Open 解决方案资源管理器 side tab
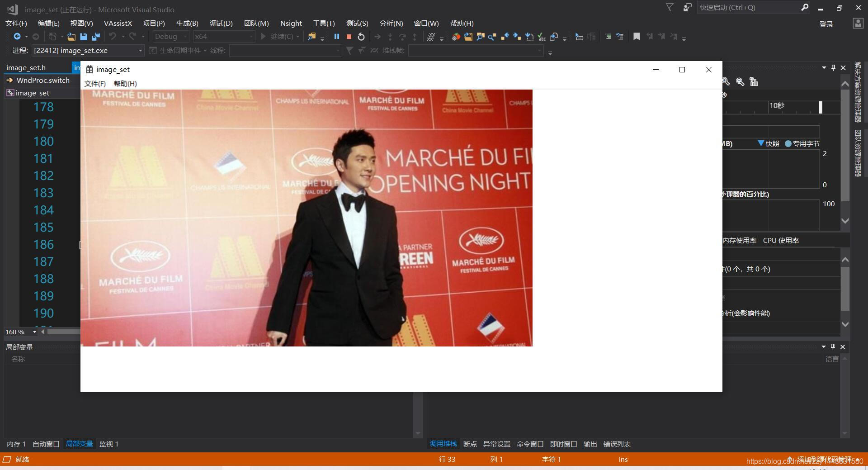The image size is (868, 470). pos(857,92)
